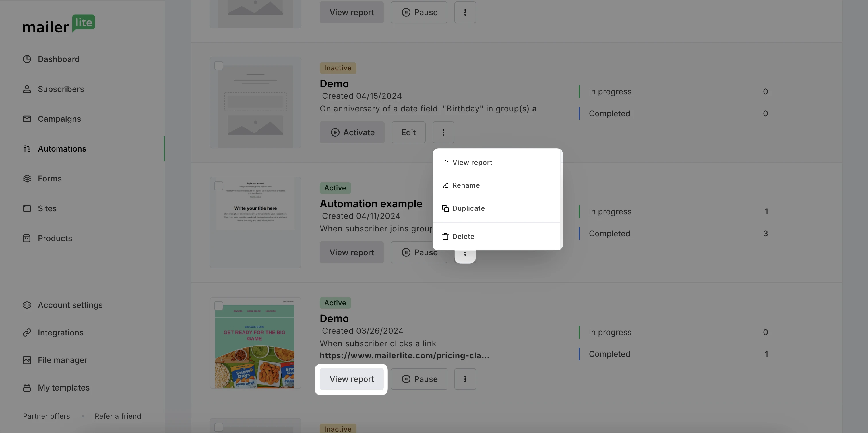Open the Forms section
This screenshot has height=433, width=868.
pyautogui.click(x=42, y=179)
